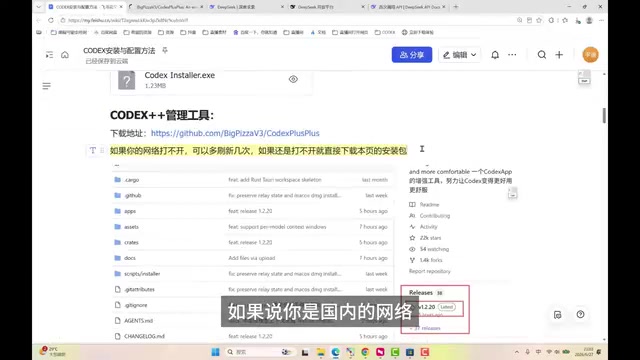Go back using browser back arrow

point(39,20)
